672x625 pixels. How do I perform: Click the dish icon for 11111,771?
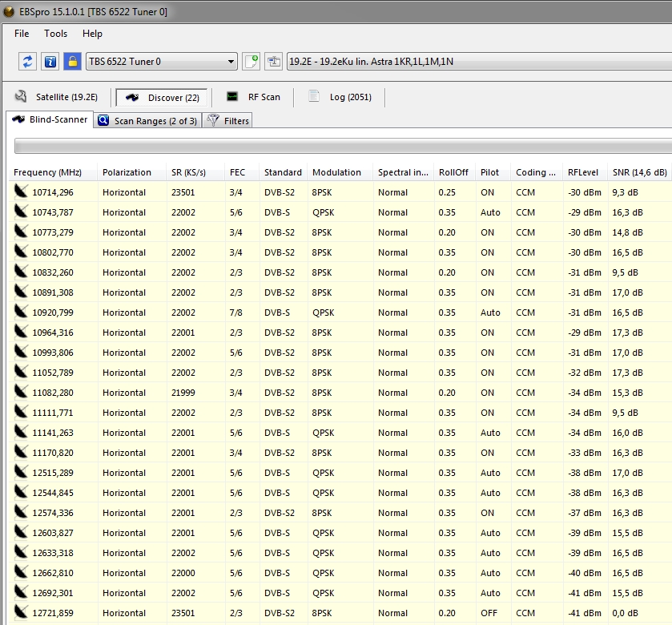[21, 412]
